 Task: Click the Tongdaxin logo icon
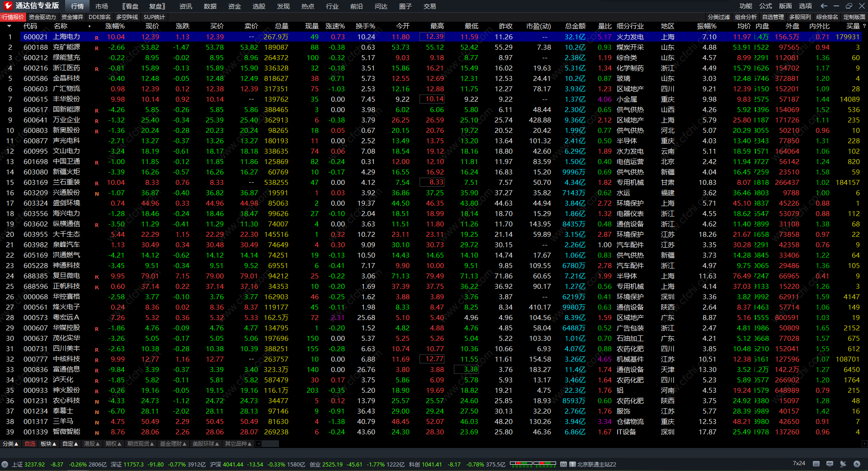[x=8, y=6]
